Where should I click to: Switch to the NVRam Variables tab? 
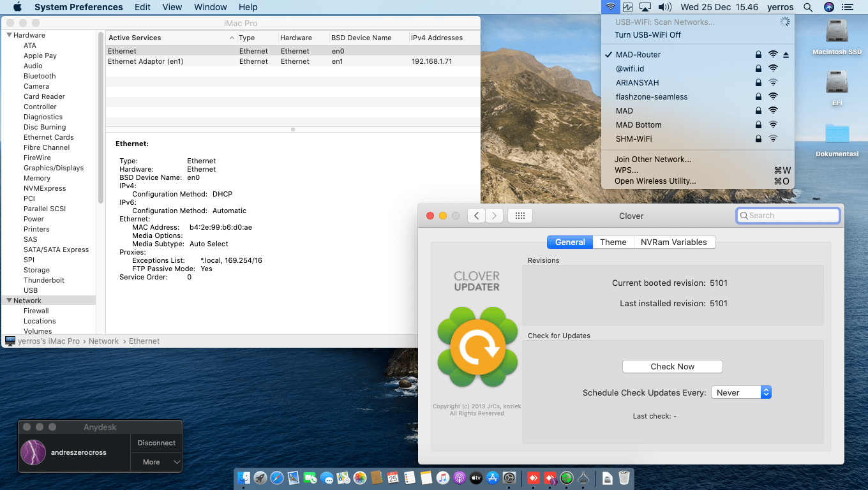point(673,242)
